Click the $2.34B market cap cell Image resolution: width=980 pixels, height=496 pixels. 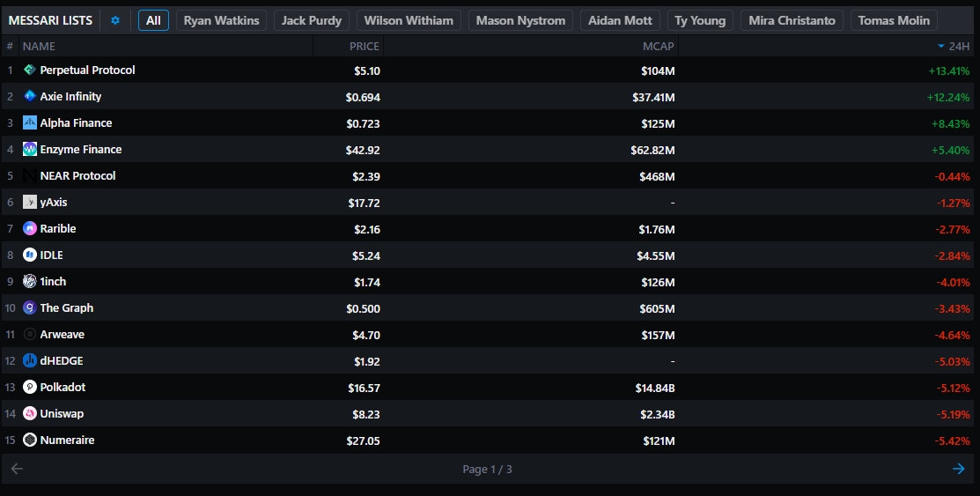tap(658, 414)
